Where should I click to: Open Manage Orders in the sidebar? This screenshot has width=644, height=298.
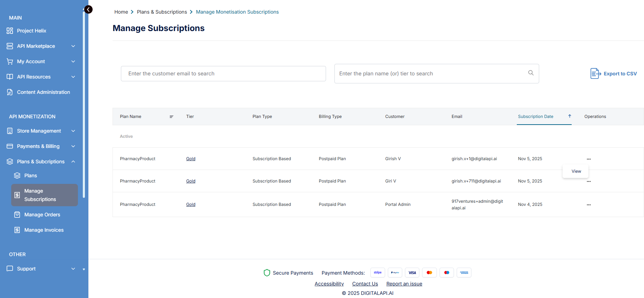click(x=42, y=215)
